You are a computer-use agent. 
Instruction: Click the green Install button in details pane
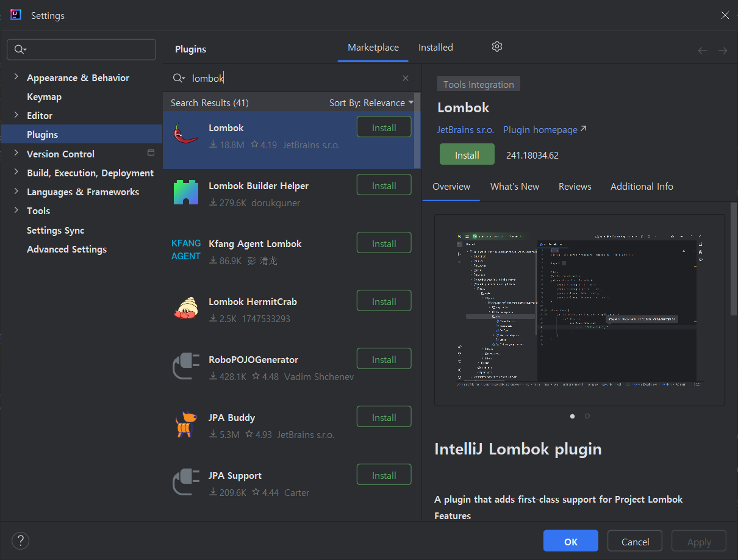(x=467, y=155)
